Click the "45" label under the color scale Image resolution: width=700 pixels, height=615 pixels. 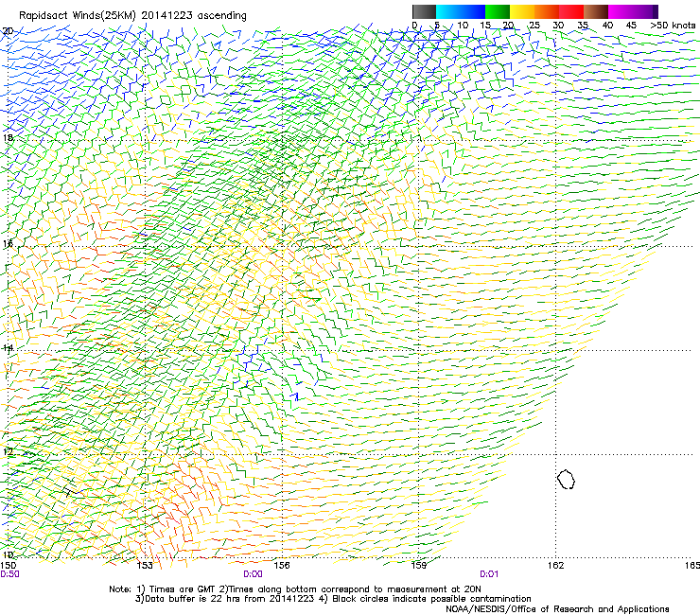point(631,26)
